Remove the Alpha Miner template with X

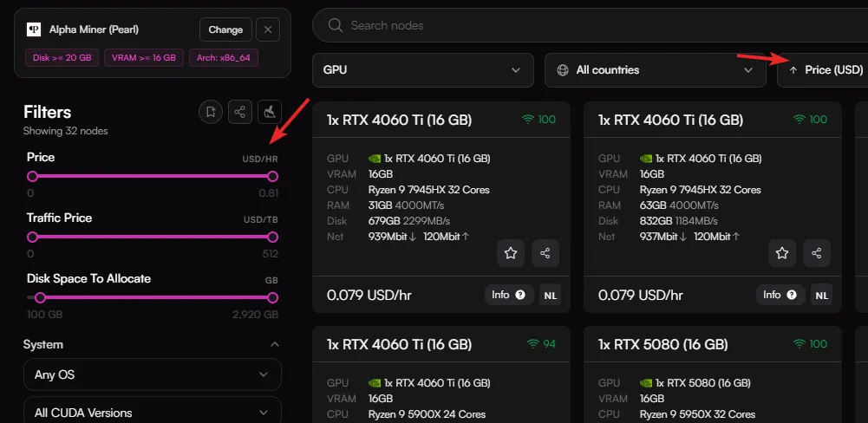(x=268, y=29)
